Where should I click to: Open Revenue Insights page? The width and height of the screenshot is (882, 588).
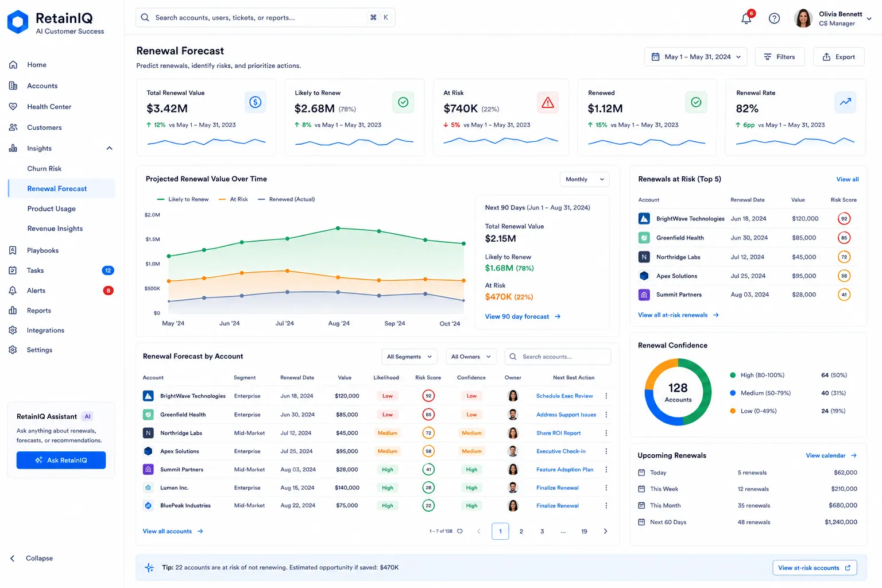[55, 229]
